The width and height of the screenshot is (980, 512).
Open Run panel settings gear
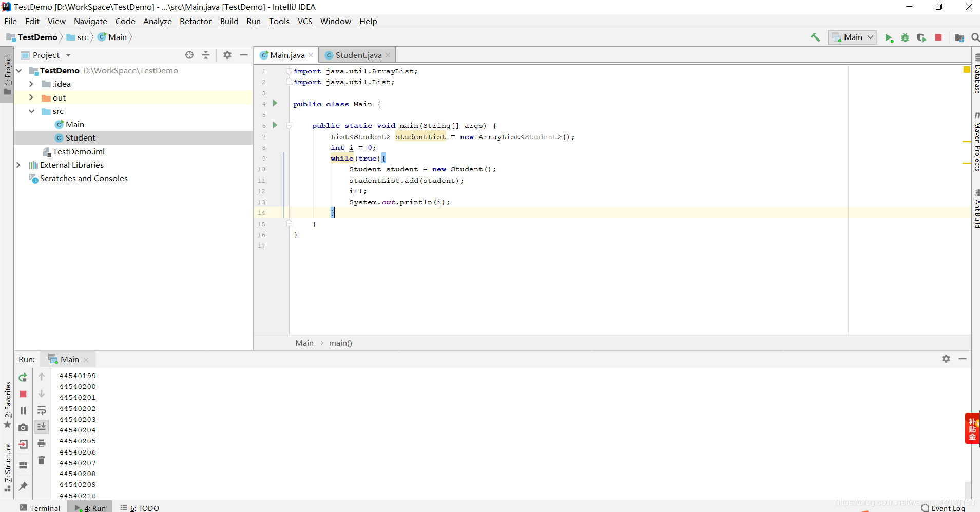point(946,359)
